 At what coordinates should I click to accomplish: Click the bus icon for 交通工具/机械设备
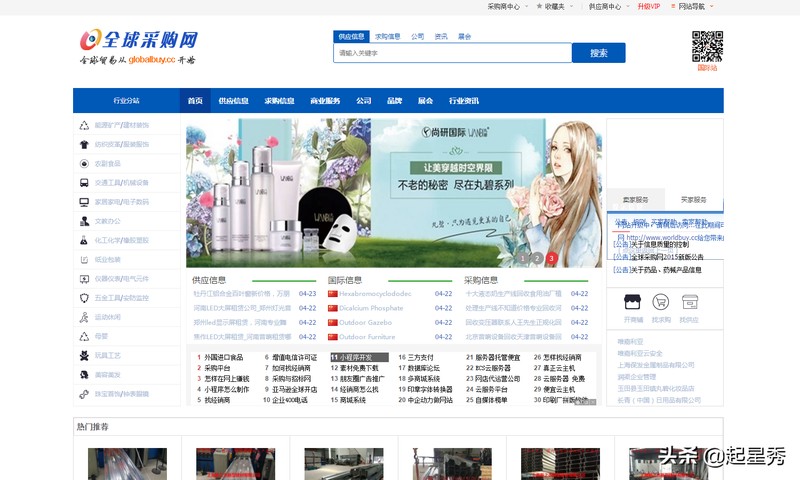tap(84, 183)
